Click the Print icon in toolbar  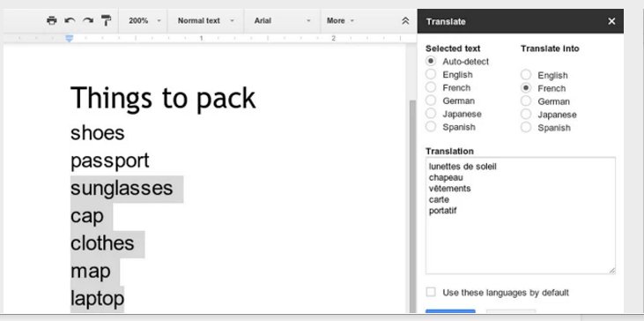[52, 20]
